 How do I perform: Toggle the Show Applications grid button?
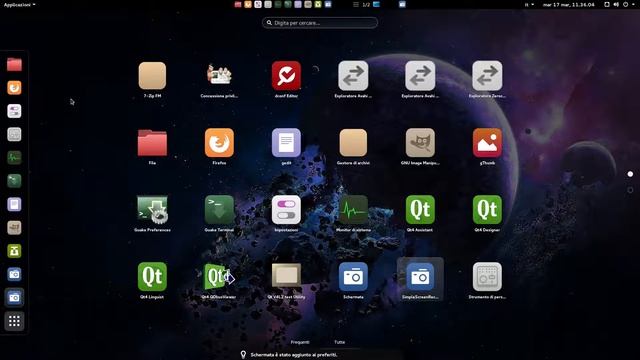14,321
